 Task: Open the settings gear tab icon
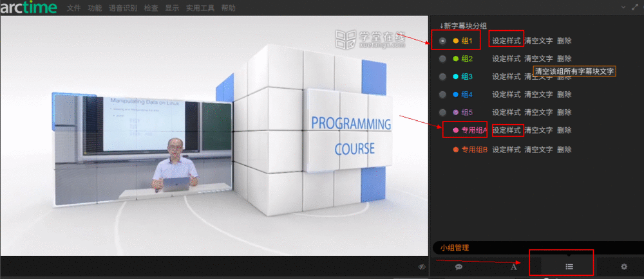(623, 266)
